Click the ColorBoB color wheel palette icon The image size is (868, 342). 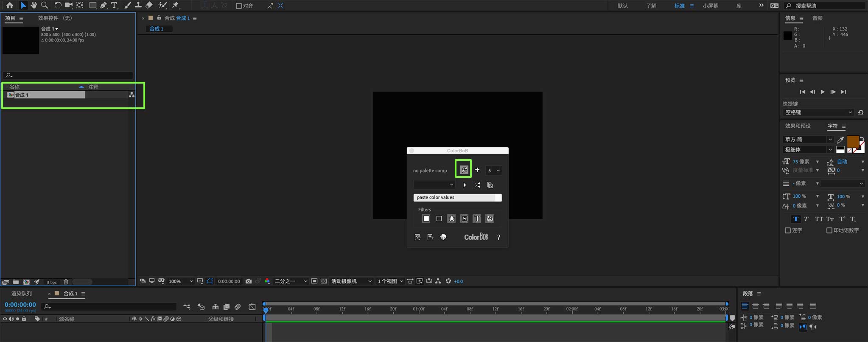coord(443,237)
